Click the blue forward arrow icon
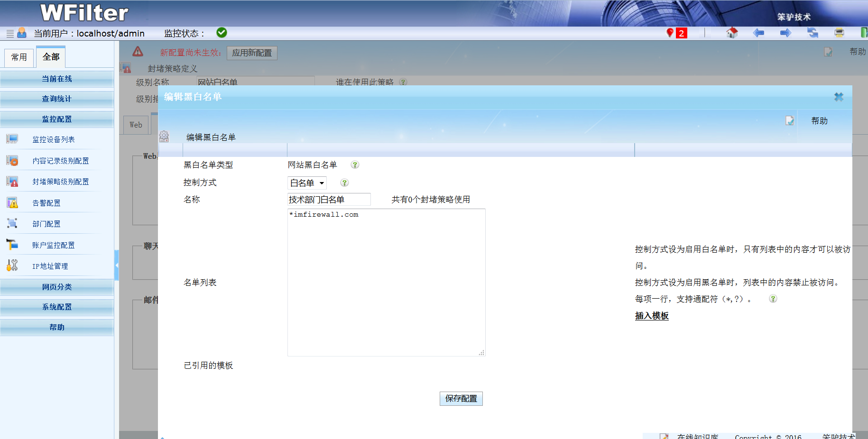868x439 pixels. pos(785,33)
